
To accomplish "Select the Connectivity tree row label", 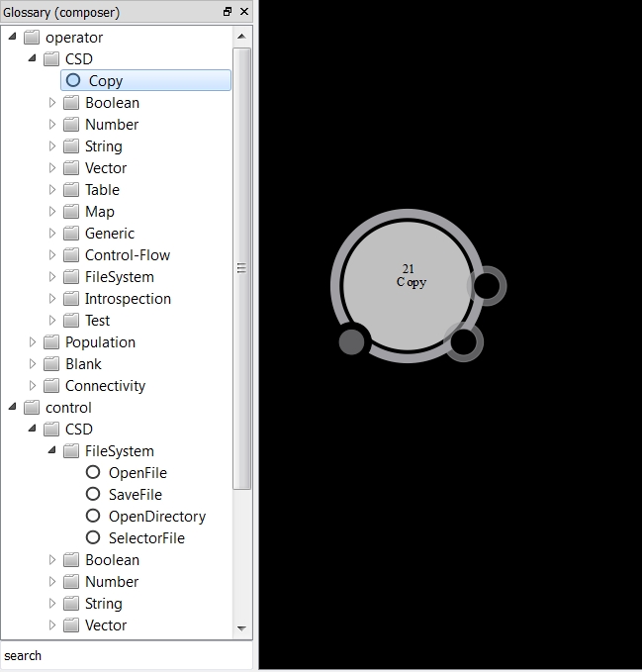I will click(106, 386).
